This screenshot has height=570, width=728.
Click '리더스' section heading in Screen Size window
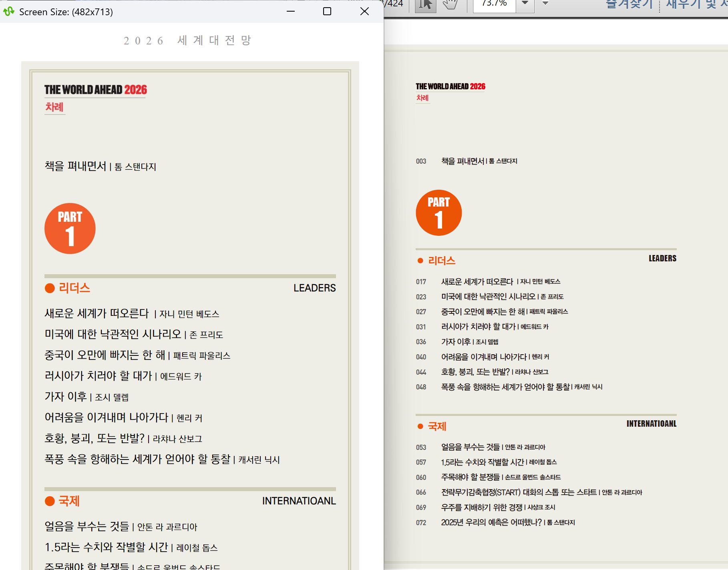tap(74, 288)
